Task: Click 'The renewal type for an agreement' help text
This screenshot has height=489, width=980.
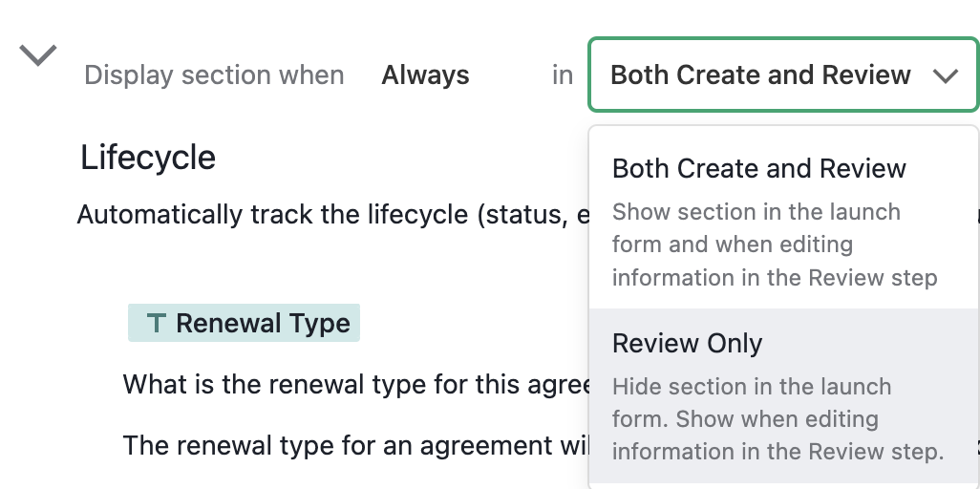Action: [356, 445]
